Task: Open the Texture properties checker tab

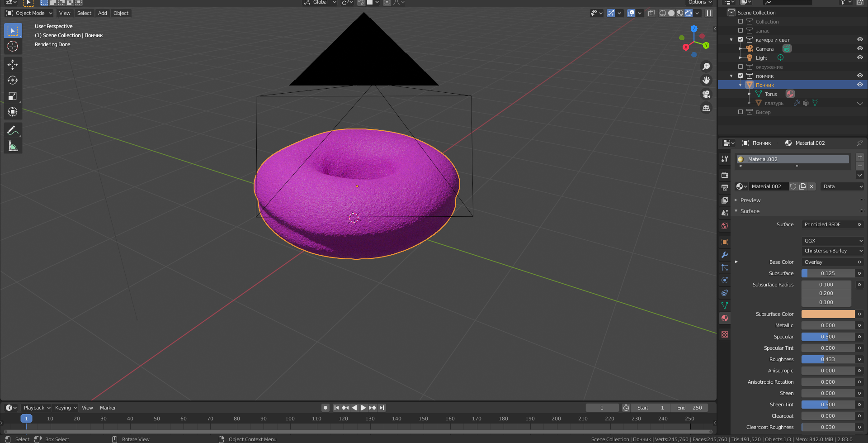Action: [x=725, y=334]
